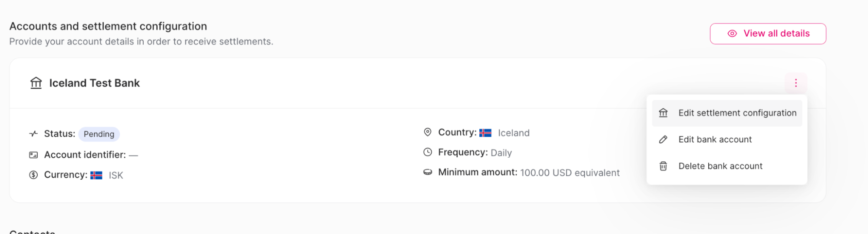
Task: Click the location pin icon beside Country
Action: [x=428, y=132]
